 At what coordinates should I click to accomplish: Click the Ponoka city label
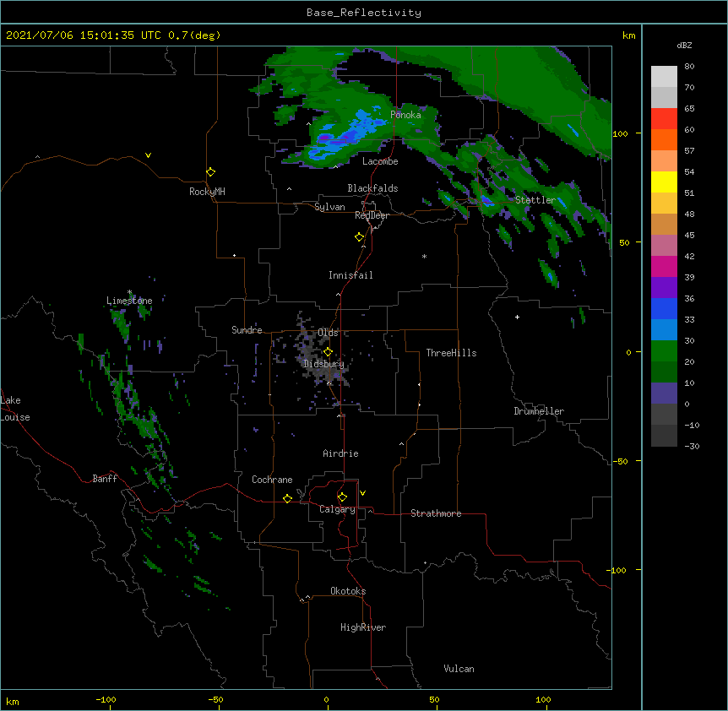tap(405, 115)
